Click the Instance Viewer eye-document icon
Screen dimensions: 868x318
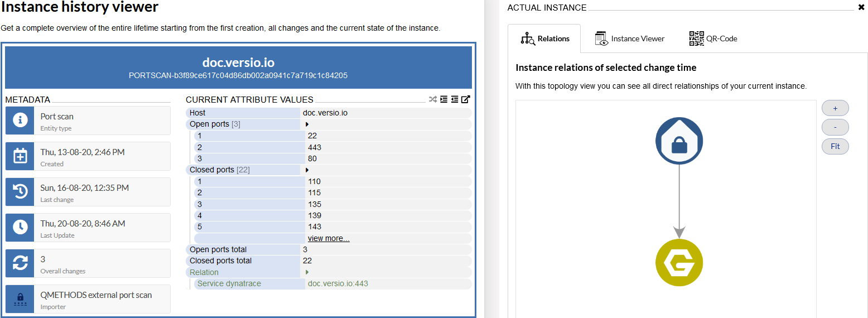click(x=601, y=38)
